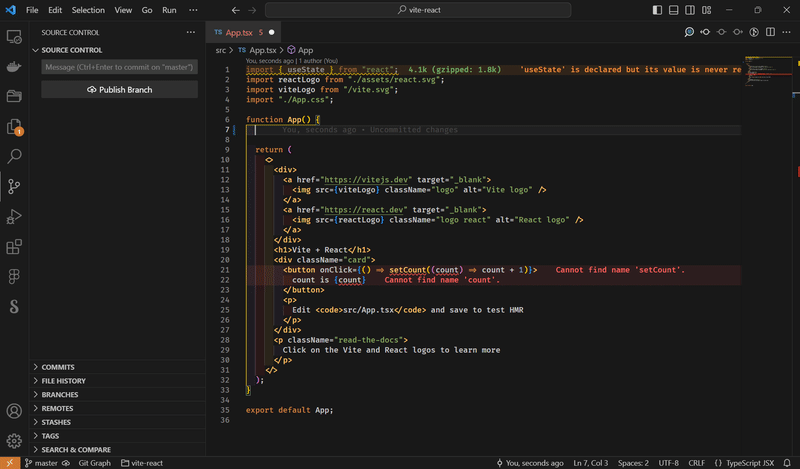This screenshot has height=469, width=800.
Task: Open the Run menu
Action: (169, 10)
